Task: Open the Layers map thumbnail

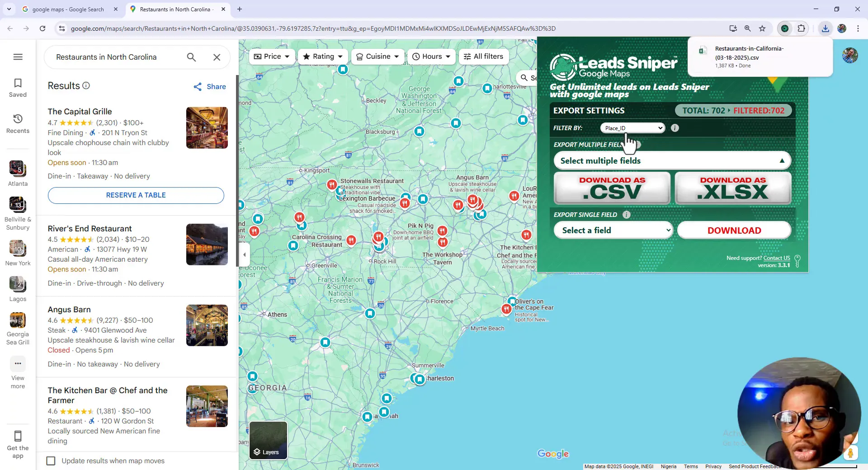Action: tap(269, 440)
